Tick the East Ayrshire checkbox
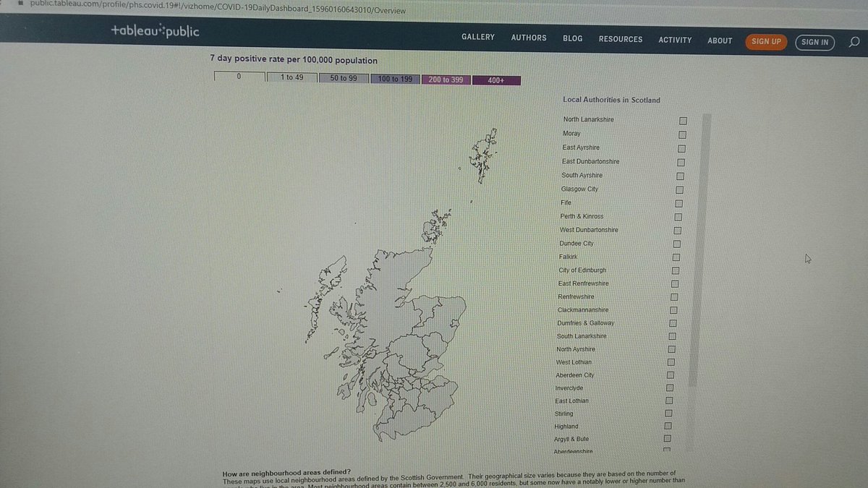The height and width of the screenshot is (488, 868). [x=681, y=148]
